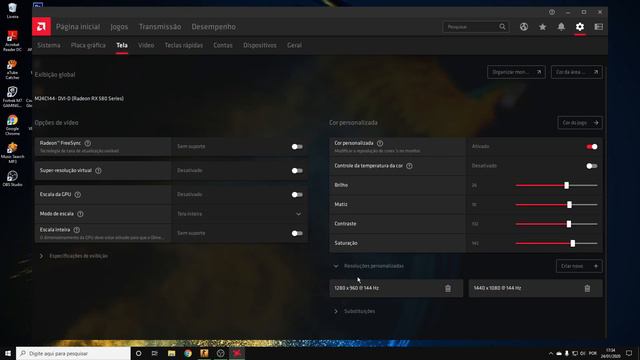Open Chrome from the taskbar

point(188,353)
